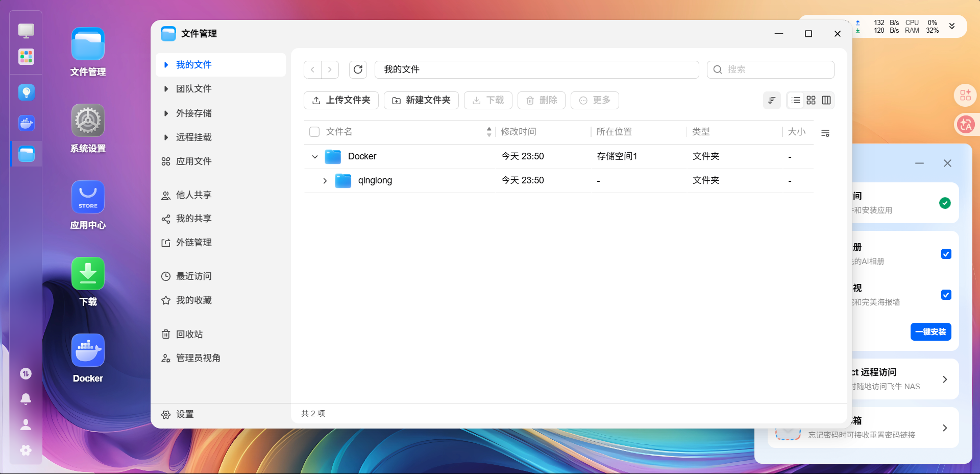Switch to list view layout

[x=796, y=100]
